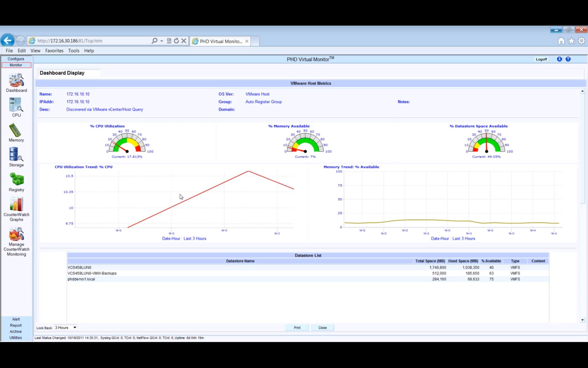
Task: Click the Datastore Space Available gauge
Action: (x=486, y=142)
